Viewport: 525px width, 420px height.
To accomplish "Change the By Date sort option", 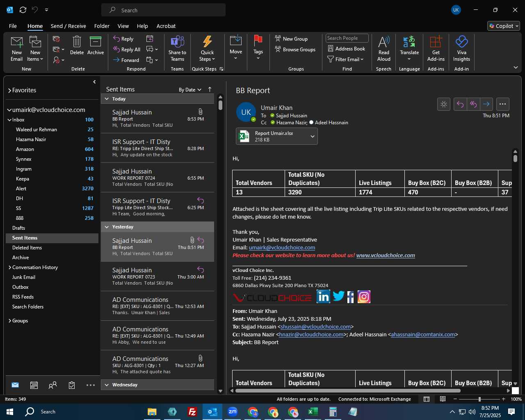I will click(x=190, y=90).
